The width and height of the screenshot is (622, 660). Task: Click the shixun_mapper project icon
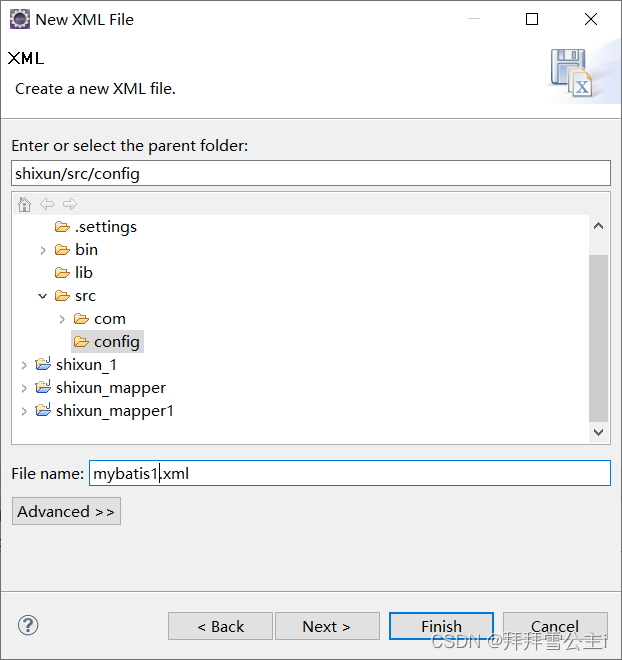click(43, 388)
